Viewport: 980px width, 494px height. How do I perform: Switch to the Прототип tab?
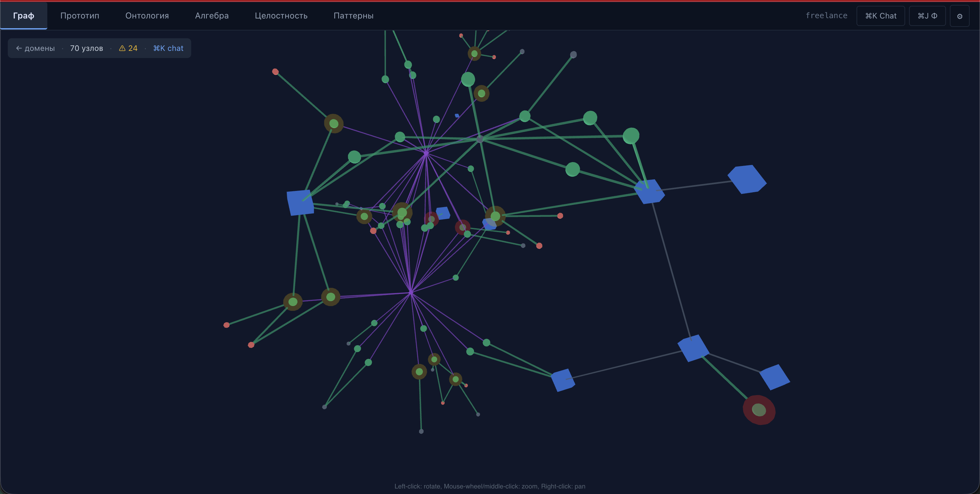tap(79, 16)
